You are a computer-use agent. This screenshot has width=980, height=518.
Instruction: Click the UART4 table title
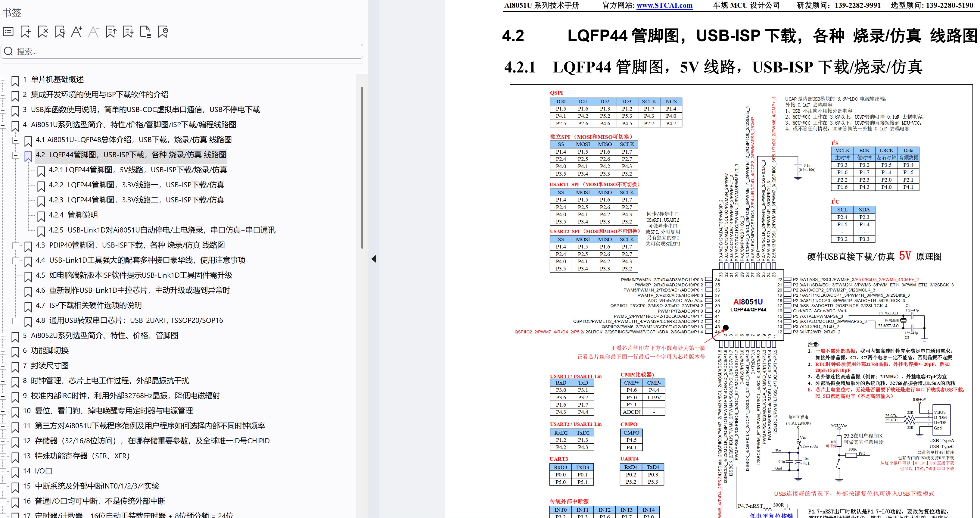[x=629, y=459]
